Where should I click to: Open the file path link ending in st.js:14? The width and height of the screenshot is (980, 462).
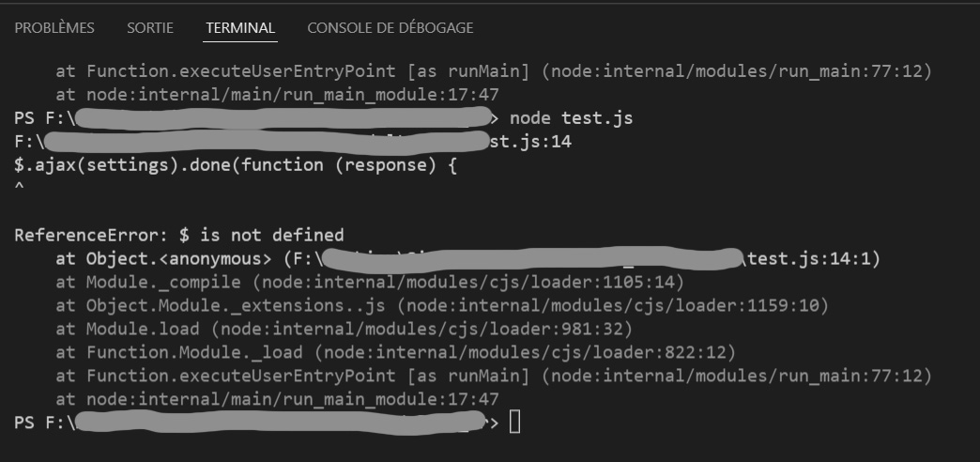coord(293,142)
